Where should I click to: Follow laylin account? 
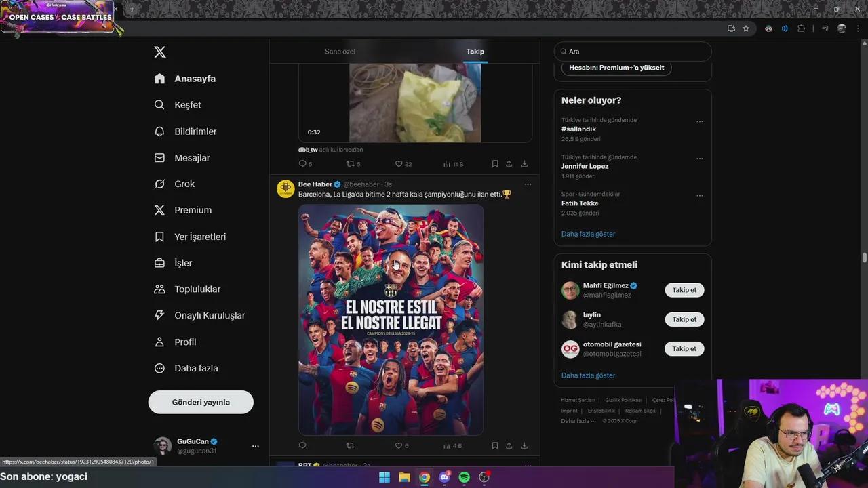coord(684,319)
